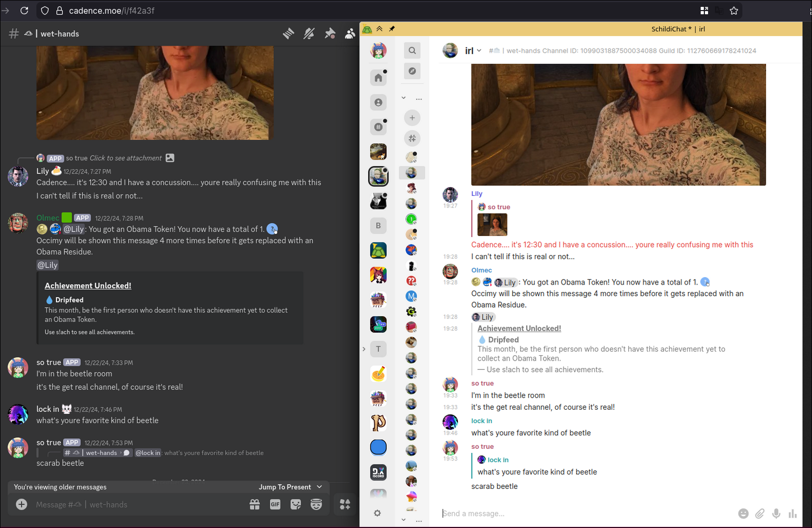812x528 pixels.
Task: Open the sticker picker in Discord
Action: (295, 504)
